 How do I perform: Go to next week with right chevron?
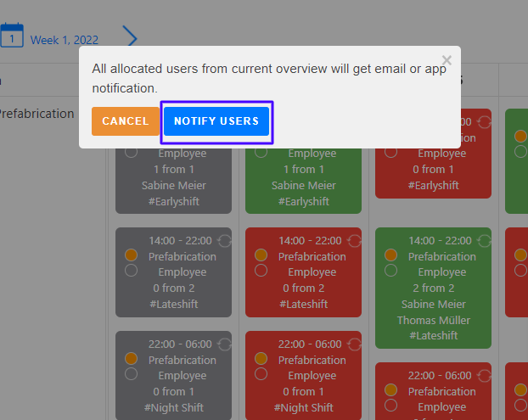tap(130, 36)
